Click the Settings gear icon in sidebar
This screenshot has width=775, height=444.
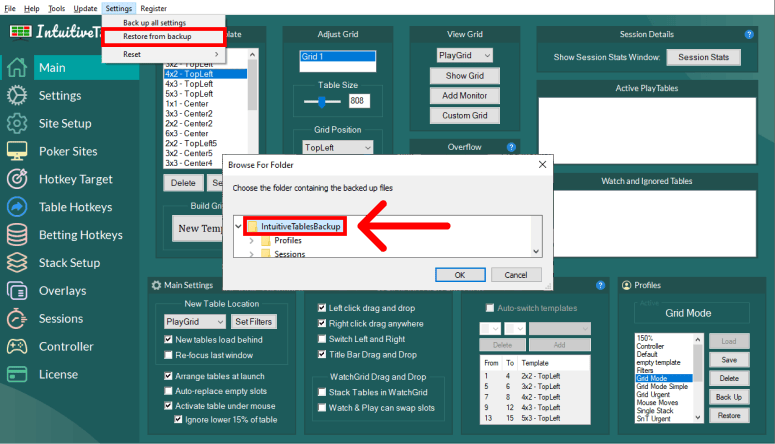(17, 95)
